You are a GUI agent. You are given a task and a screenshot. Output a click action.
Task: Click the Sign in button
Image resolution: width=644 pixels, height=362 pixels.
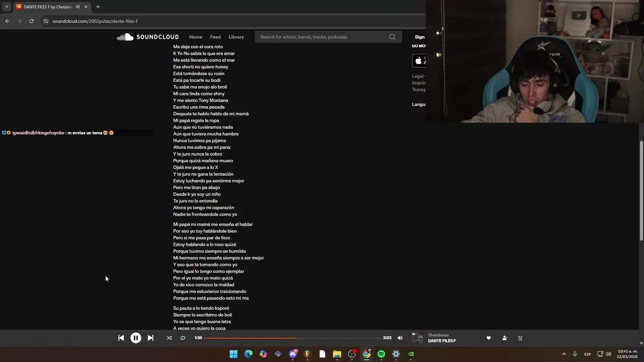(x=420, y=37)
